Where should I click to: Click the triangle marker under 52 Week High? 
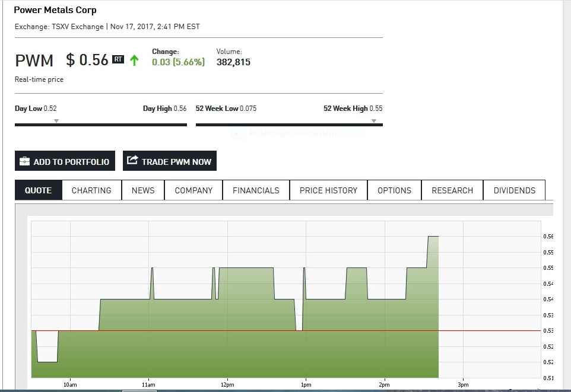coord(374,121)
